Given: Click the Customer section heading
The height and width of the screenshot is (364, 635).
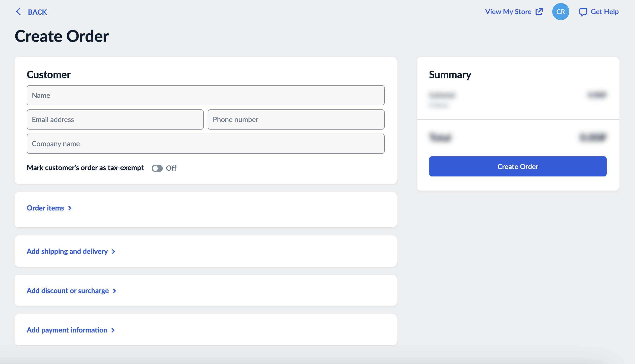Looking at the screenshot, I should pos(49,75).
